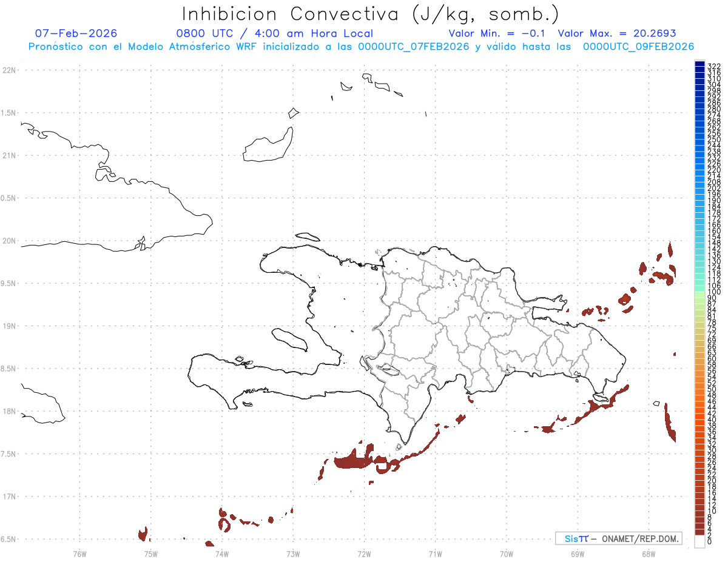Pick the darkest navy swatch labeled 322

pos(699,64)
